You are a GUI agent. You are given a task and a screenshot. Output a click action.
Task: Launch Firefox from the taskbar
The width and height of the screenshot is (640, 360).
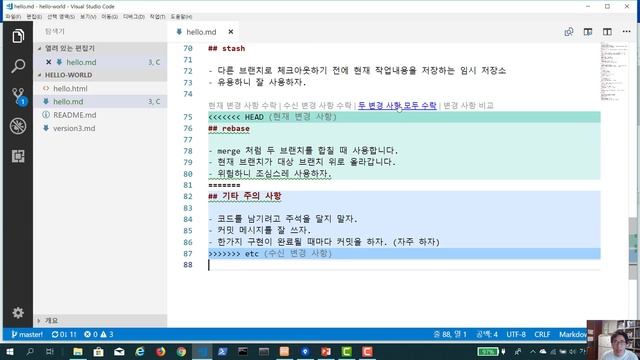(x=161, y=351)
